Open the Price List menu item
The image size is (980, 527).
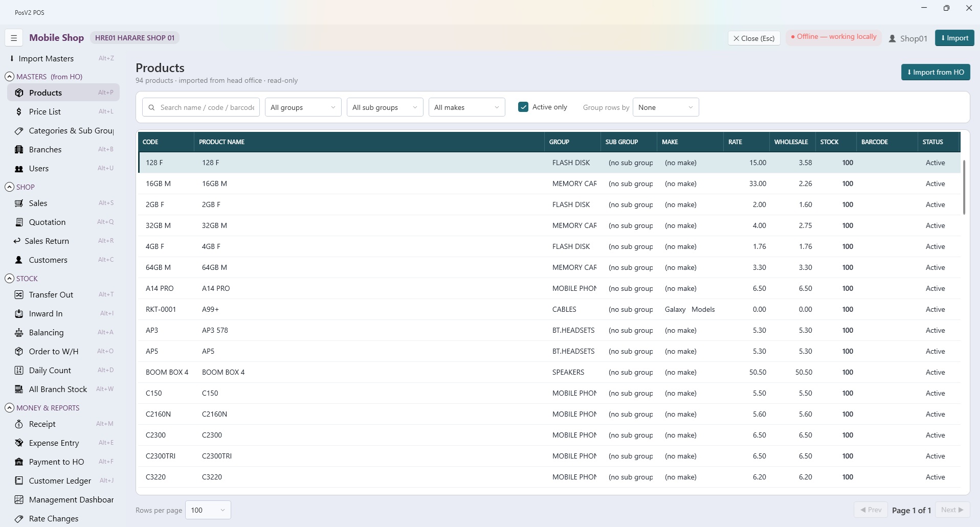(63, 111)
